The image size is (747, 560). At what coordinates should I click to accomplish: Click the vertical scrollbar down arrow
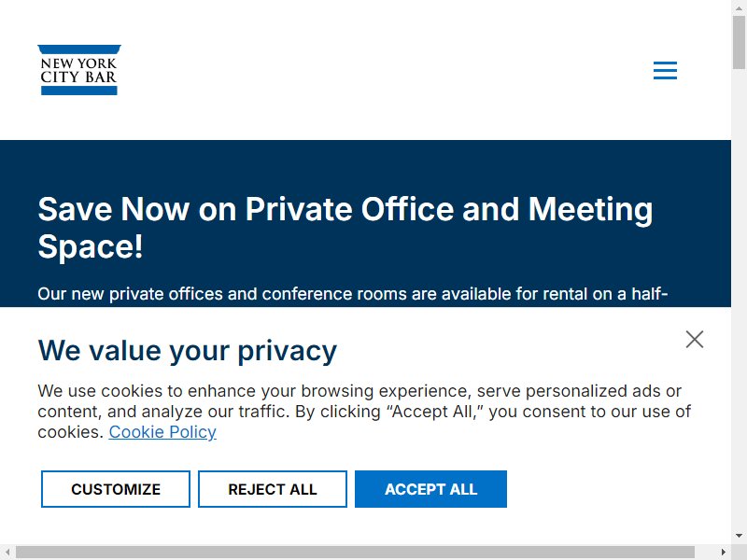[739, 536]
